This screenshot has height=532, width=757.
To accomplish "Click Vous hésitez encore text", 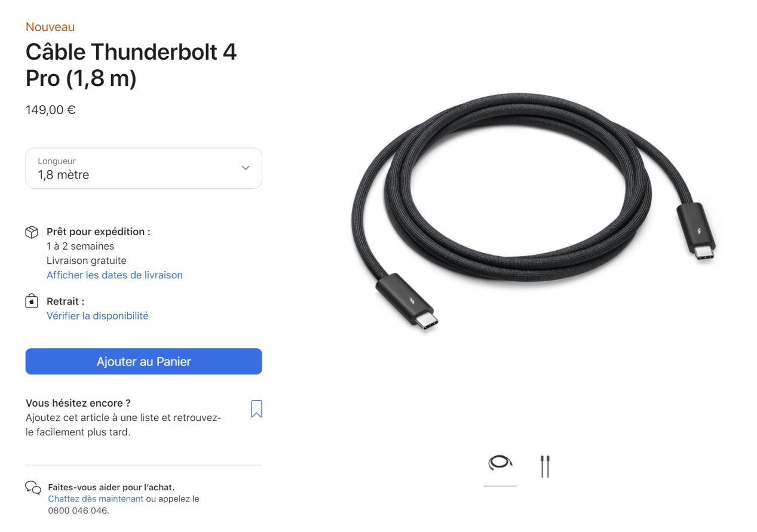I will (x=78, y=403).
